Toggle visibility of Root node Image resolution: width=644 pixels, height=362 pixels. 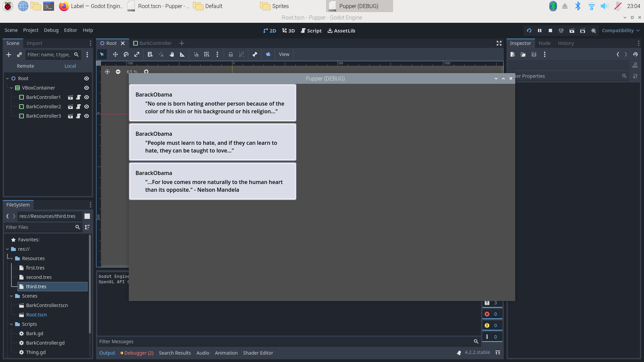(87, 78)
